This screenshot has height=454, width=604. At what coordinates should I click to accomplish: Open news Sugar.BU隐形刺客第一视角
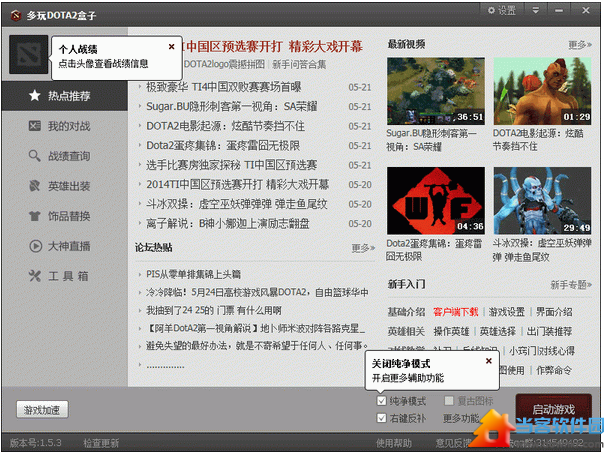[232, 106]
